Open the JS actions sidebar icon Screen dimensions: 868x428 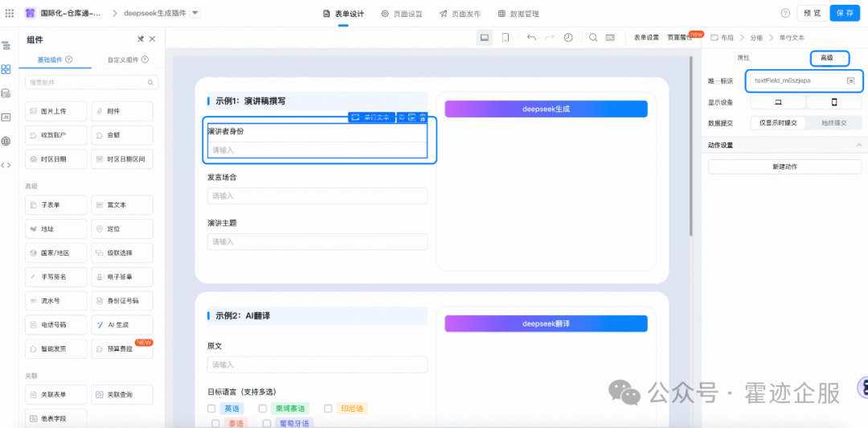6,117
